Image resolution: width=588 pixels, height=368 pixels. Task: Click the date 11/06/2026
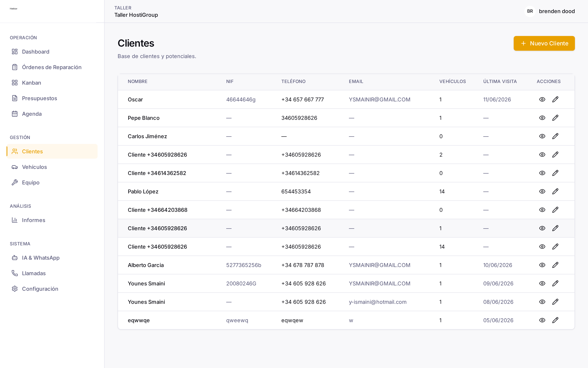(497, 100)
